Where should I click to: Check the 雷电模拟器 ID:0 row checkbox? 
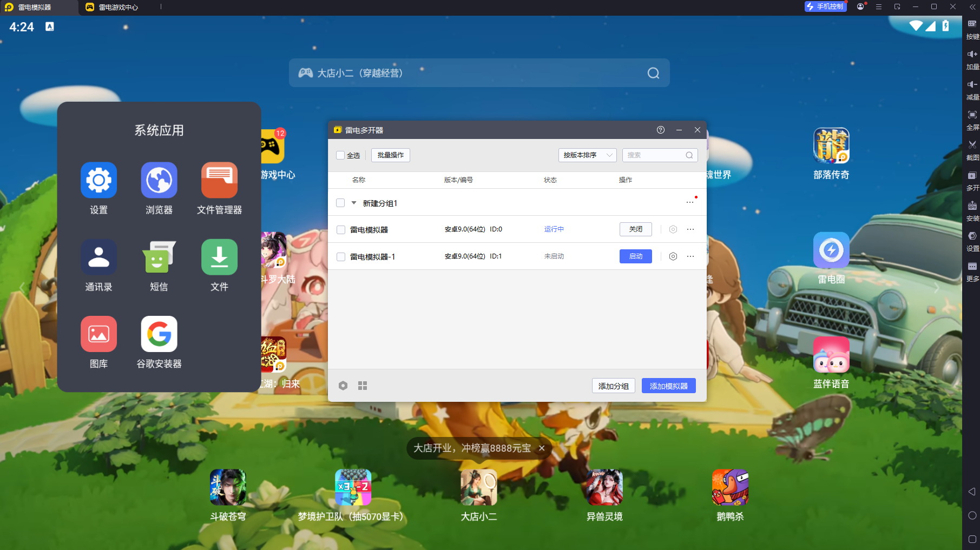click(x=341, y=230)
